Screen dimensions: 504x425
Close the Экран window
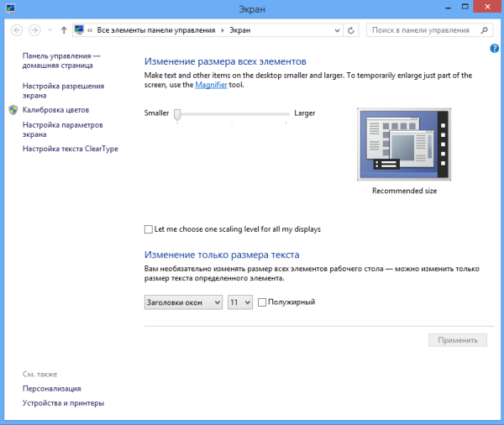pyautogui.click(x=487, y=7)
